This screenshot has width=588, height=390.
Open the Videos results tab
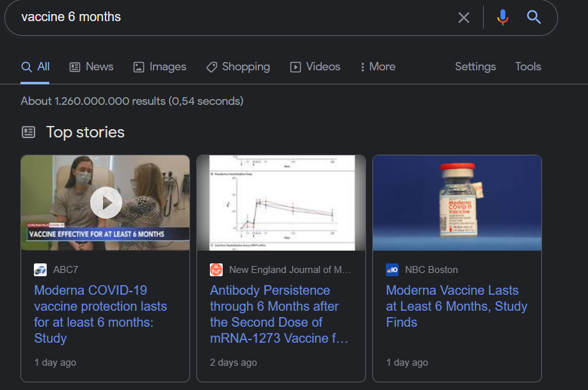pyautogui.click(x=315, y=66)
